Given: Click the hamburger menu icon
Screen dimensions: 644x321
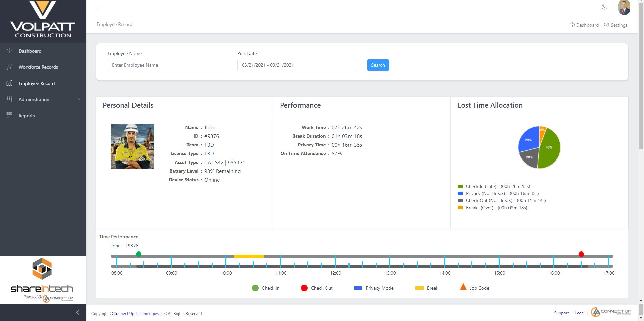Looking at the screenshot, I should (x=100, y=8).
